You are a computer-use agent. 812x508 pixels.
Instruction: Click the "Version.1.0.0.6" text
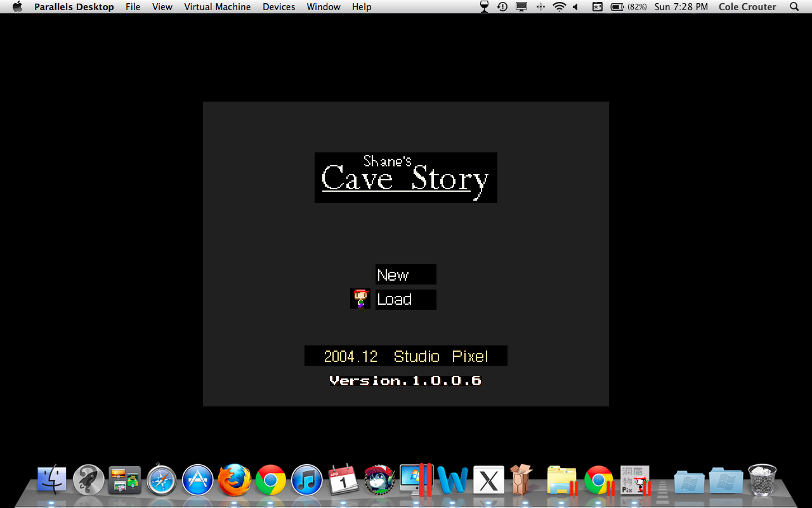click(405, 380)
